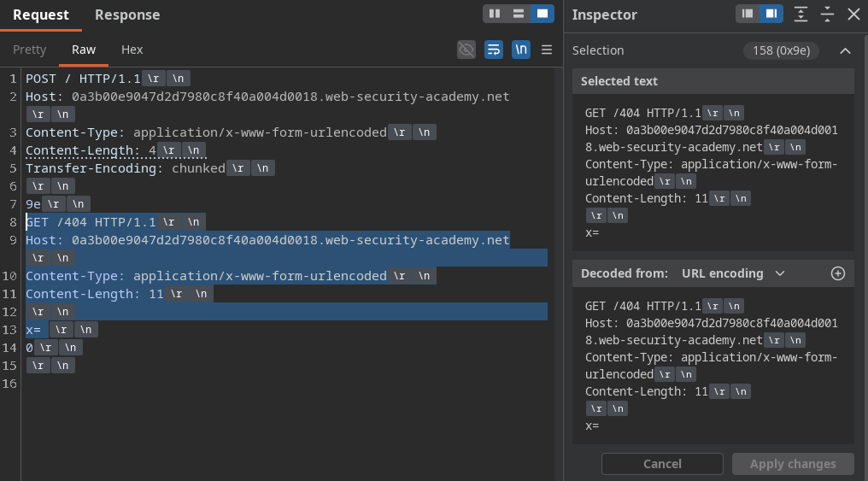Click the Content-Length: 4 header line
Screen dimensions: 868x481
pos(91,150)
